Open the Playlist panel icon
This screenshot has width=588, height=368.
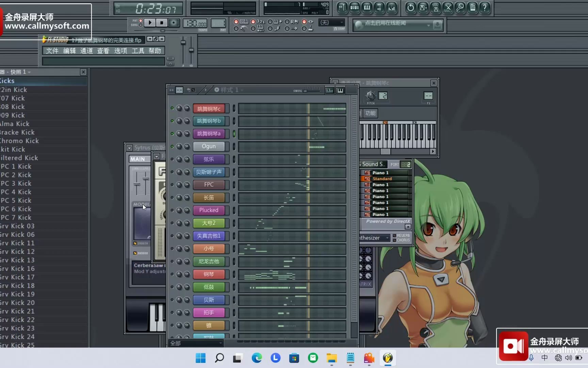tap(342, 8)
